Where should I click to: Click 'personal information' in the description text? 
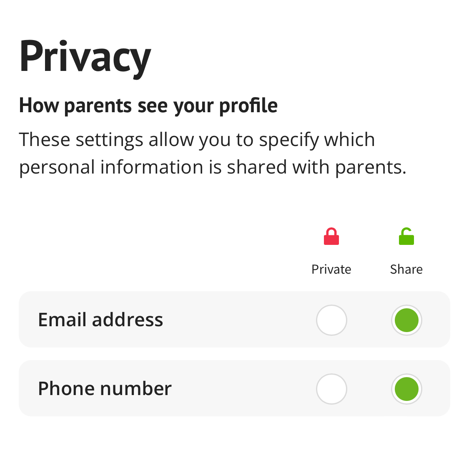coord(111,167)
